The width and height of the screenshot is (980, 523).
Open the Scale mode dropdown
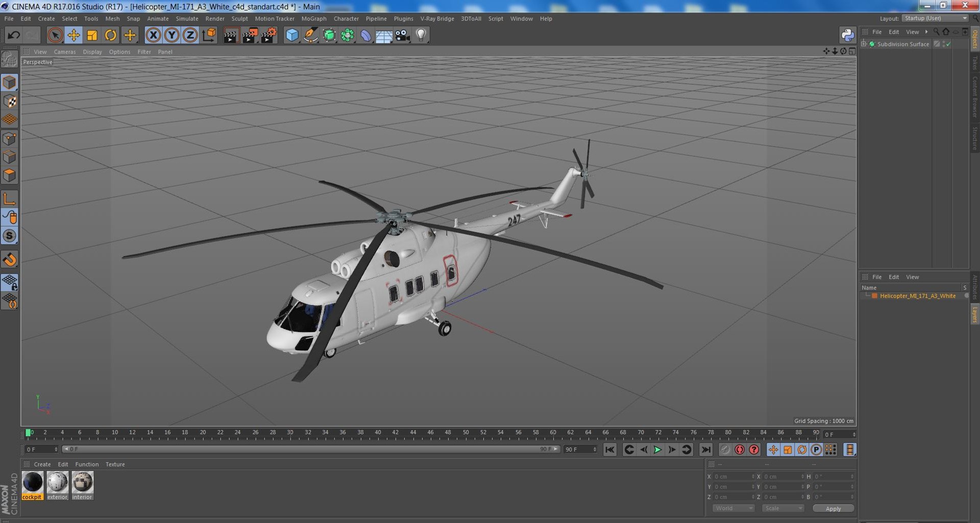pyautogui.click(x=783, y=508)
